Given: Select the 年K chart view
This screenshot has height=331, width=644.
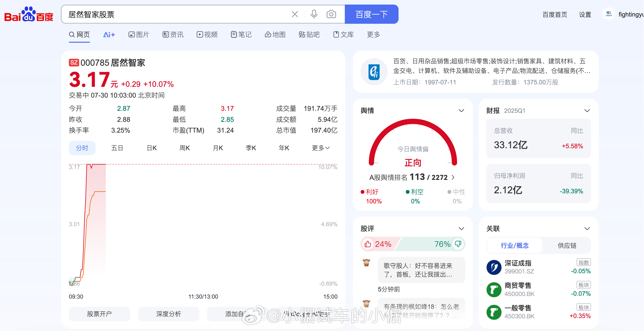Looking at the screenshot, I should [x=284, y=148].
